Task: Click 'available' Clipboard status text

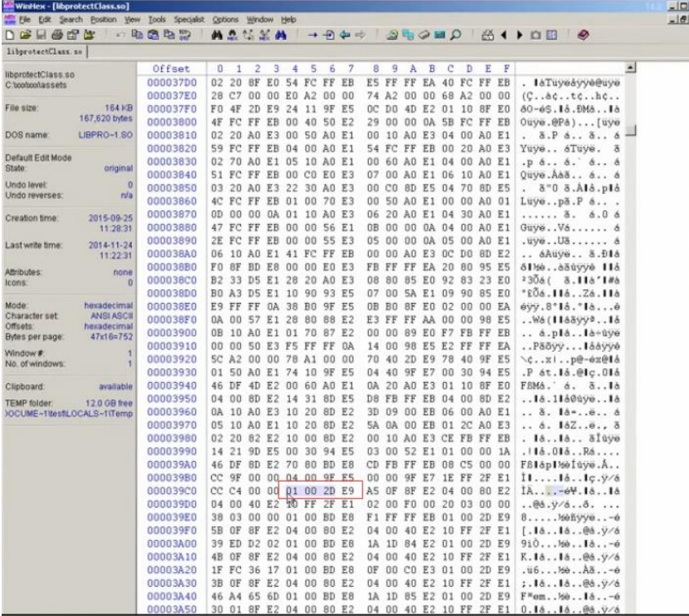Action: [116, 386]
